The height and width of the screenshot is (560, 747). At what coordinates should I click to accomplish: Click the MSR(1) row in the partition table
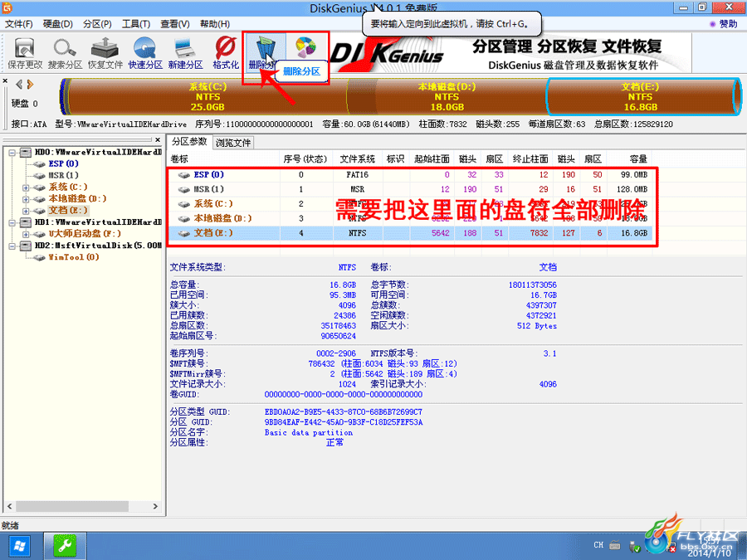point(412,189)
